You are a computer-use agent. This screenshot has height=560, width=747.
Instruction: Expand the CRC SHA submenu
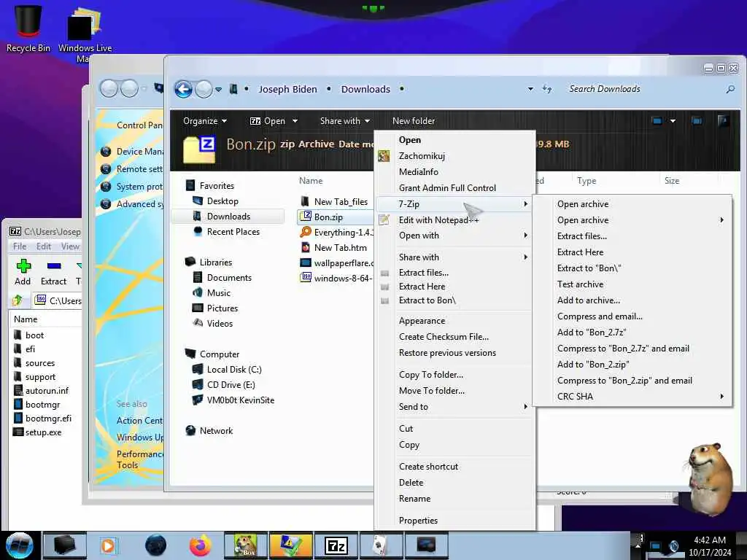tap(632, 396)
